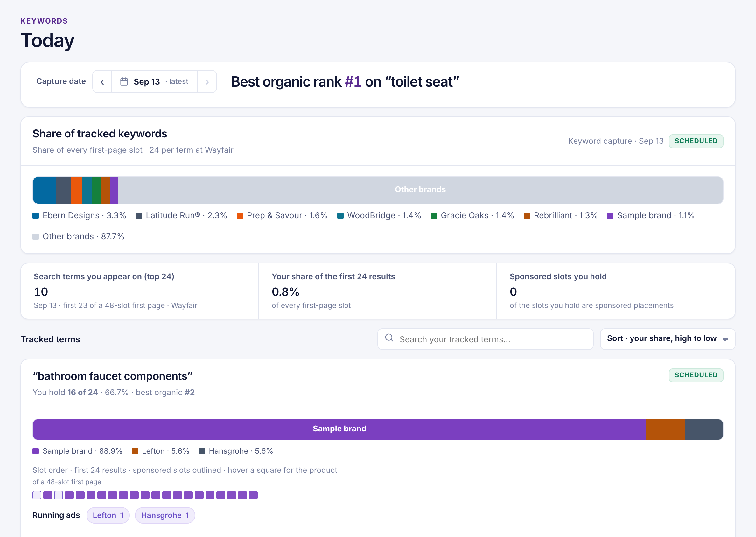The width and height of the screenshot is (756, 537).
Task: Select the Prep & Savour legend entry
Action: pyautogui.click(x=282, y=216)
